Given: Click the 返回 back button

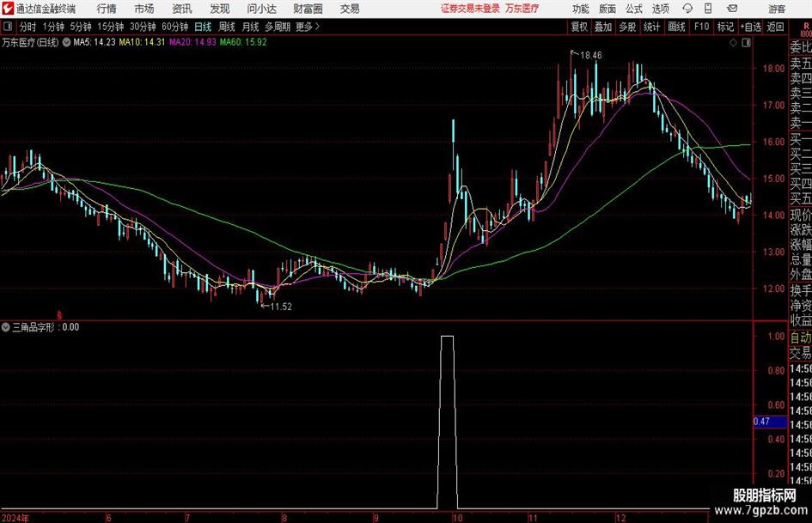Looking at the screenshot, I should [x=775, y=27].
